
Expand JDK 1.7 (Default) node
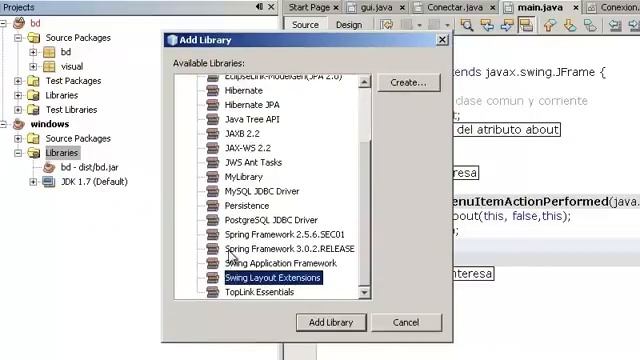click(33, 182)
